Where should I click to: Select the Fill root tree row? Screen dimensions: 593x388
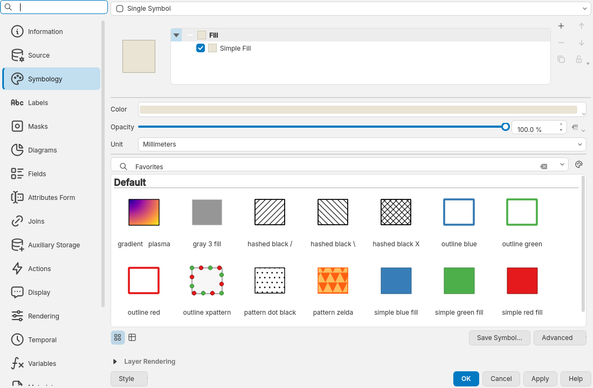360,35
